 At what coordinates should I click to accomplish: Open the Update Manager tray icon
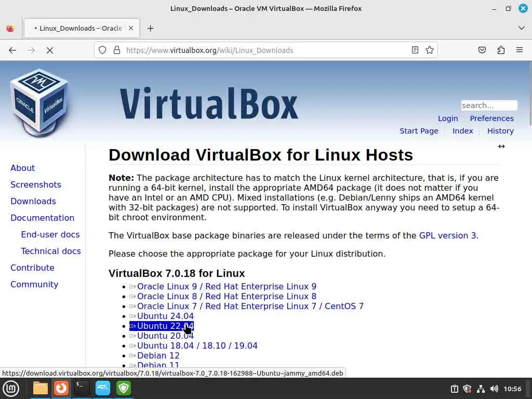454,389
